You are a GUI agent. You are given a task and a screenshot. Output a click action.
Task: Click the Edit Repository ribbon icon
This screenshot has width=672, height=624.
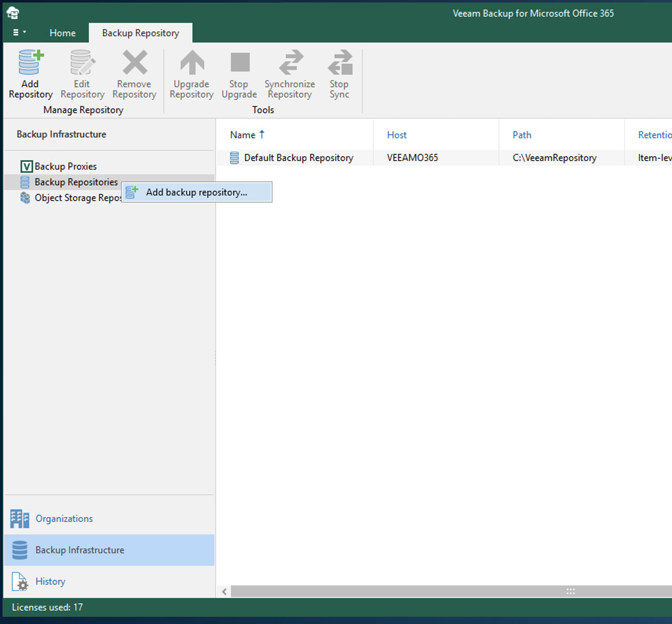tap(82, 62)
